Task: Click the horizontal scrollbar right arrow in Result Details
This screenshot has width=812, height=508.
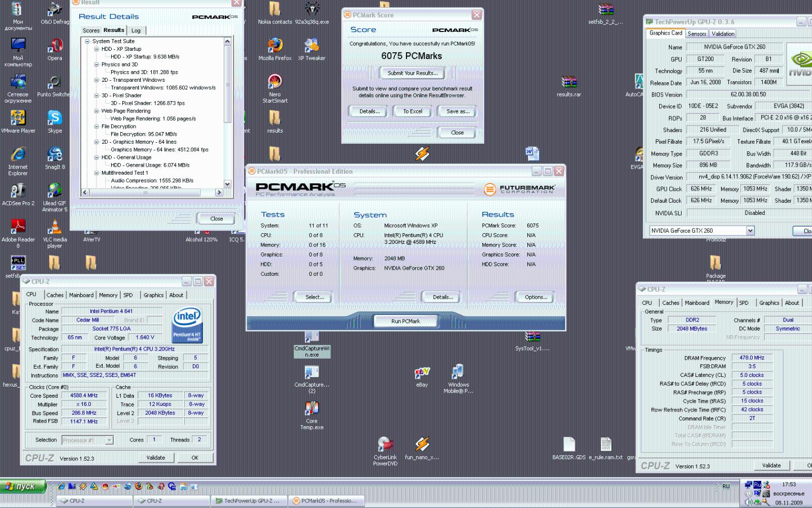Action: coord(219,193)
